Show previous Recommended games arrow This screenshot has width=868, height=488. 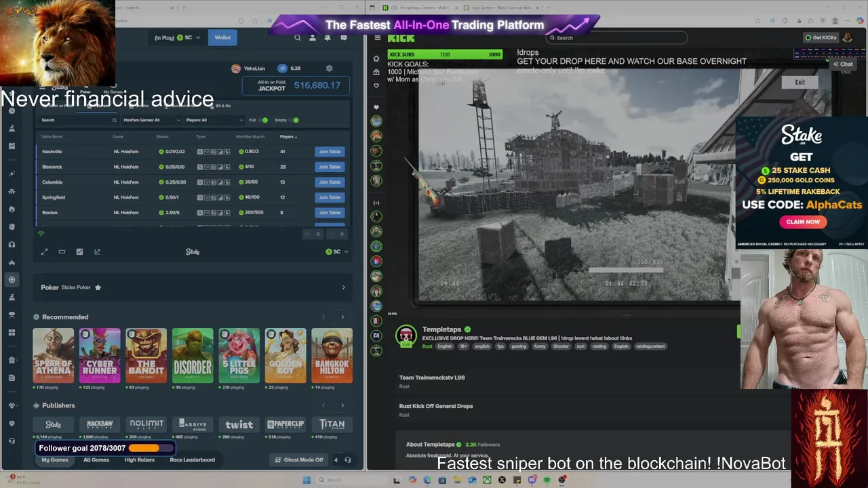(x=323, y=317)
